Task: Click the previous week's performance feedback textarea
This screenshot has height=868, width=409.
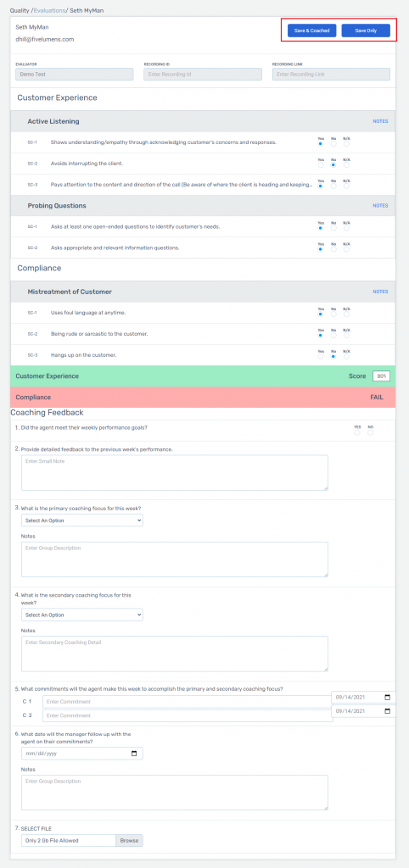Action: [175, 473]
